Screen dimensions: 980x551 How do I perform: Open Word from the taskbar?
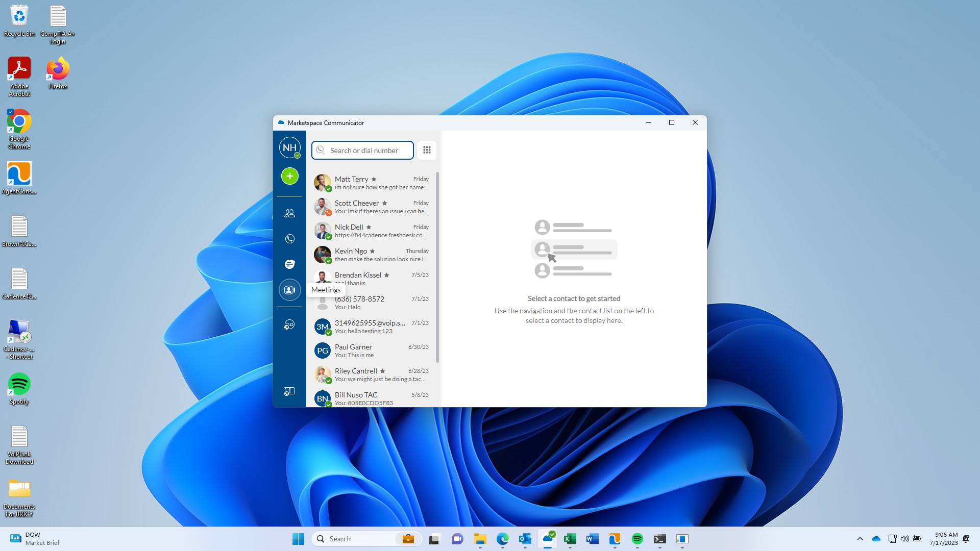click(x=592, y=539)
